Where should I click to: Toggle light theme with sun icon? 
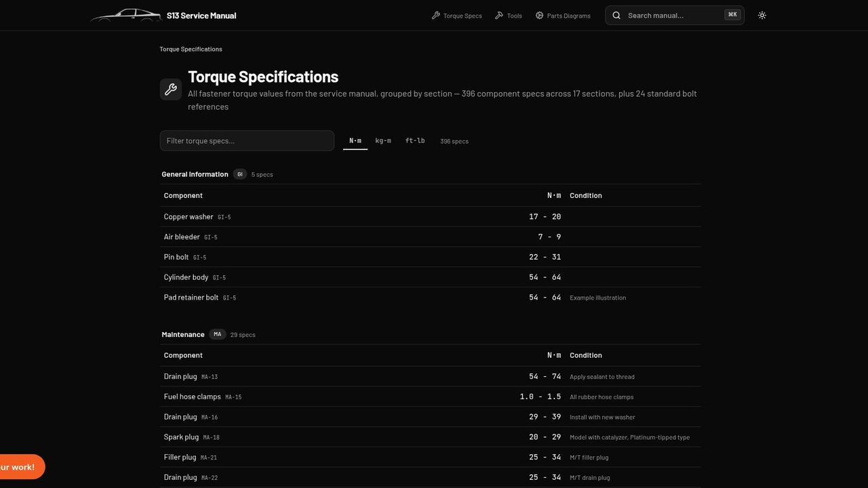coord(762,15)
